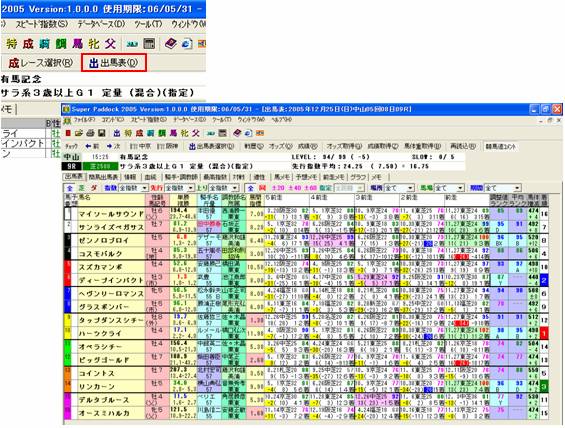Screen dimensions: 565x428
Task: Open the calculator icon in the front window toolbar
Action: point(223,133)
